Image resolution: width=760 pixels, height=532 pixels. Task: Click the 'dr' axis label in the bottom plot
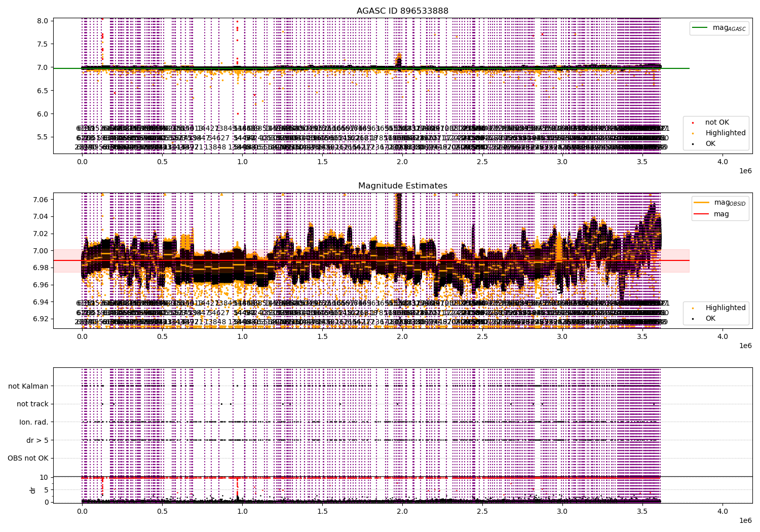[x=33, y=490]
